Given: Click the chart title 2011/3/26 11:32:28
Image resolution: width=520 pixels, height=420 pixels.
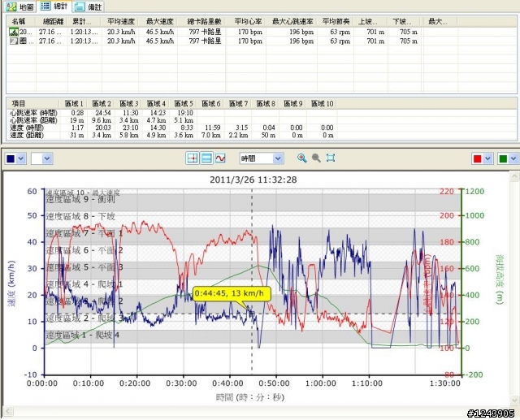Looking at the screenshot, I should (x=253, y=180).
